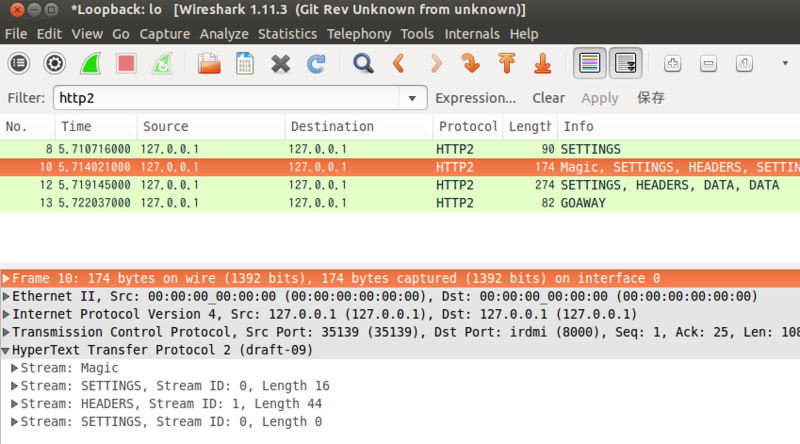This screenshot has width=800, height=444.
Task: Apply the display filter
Action: [x=599, y=98]
